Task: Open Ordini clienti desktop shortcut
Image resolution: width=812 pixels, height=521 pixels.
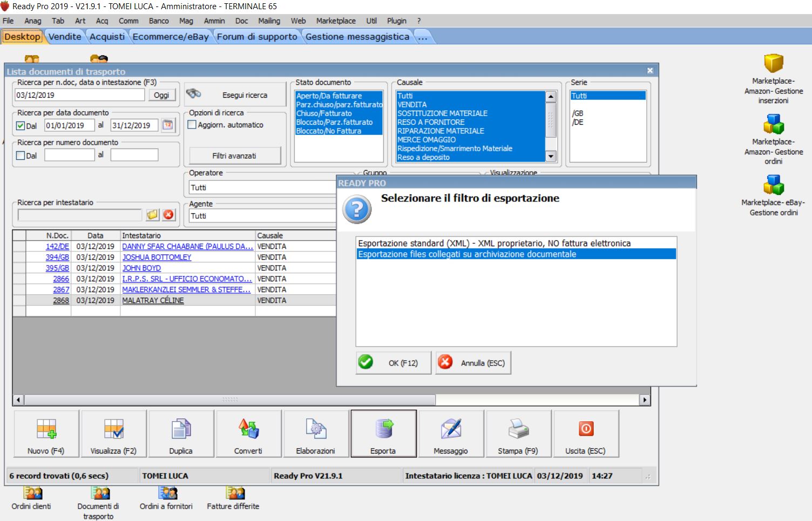Action: (x=32, y=498)
